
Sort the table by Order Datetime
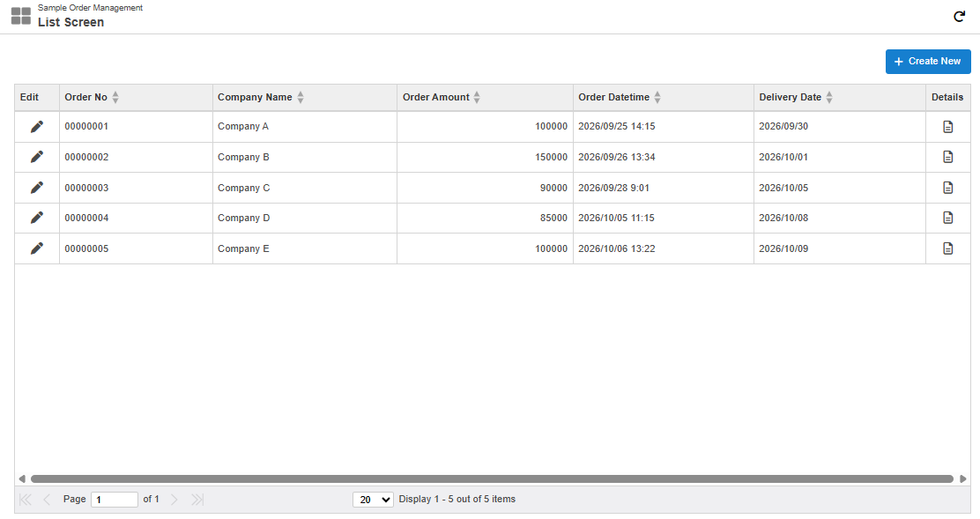click(x=657, y=98)
